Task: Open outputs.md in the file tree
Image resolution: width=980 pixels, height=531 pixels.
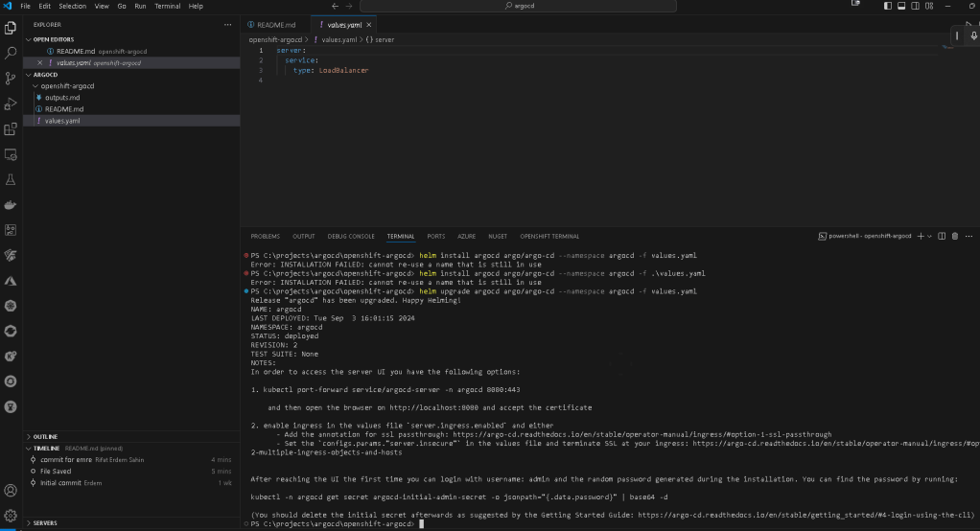Action: pos(62,98)
